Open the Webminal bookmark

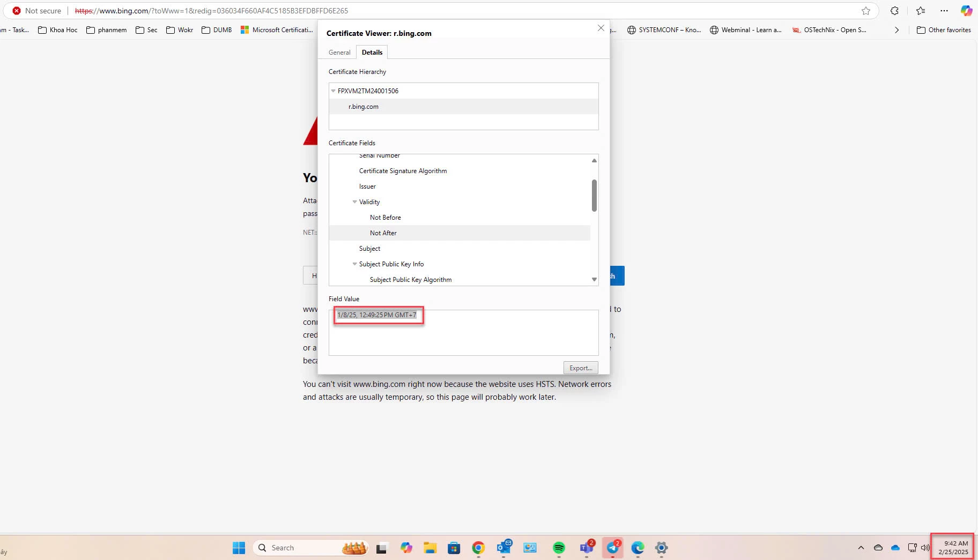[x=745, y=30]
